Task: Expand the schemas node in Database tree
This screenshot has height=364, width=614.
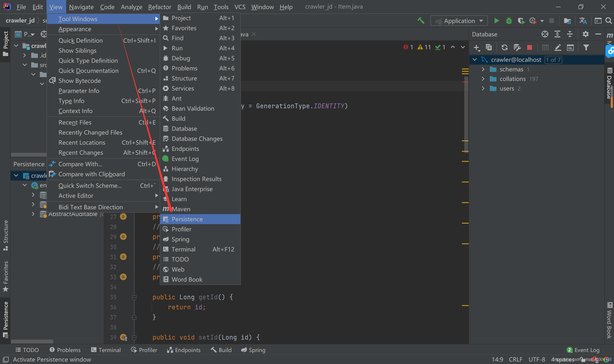Action: (x=483, y=69)
